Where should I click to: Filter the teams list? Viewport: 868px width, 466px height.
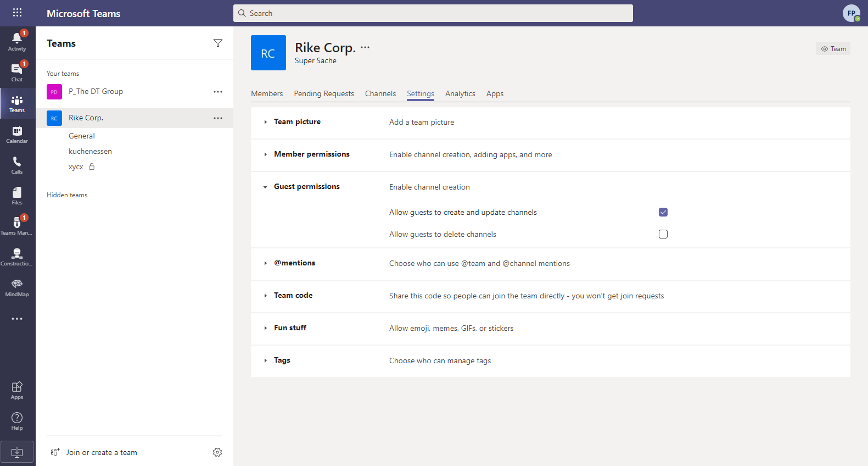coord(218,43)
